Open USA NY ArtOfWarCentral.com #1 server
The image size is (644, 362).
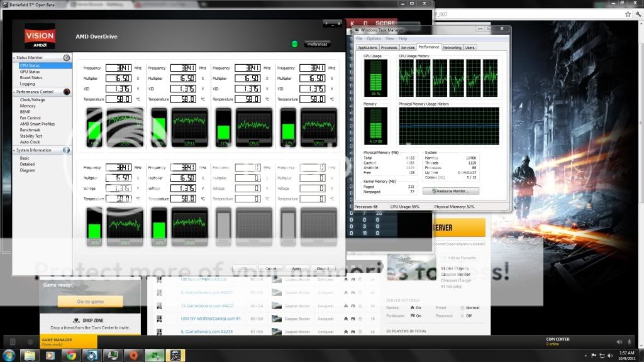pyautogui.click(x=211, y=319)
